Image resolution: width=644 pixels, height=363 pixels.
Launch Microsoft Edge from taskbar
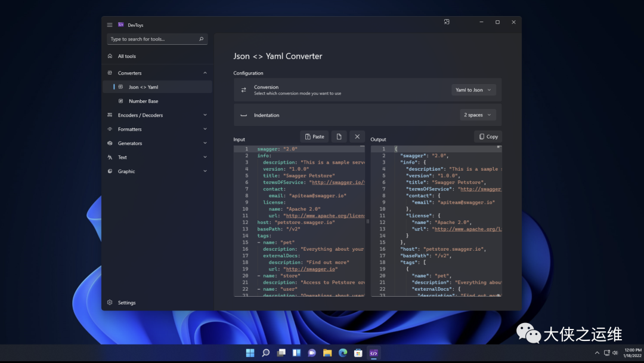click(342, 353)
